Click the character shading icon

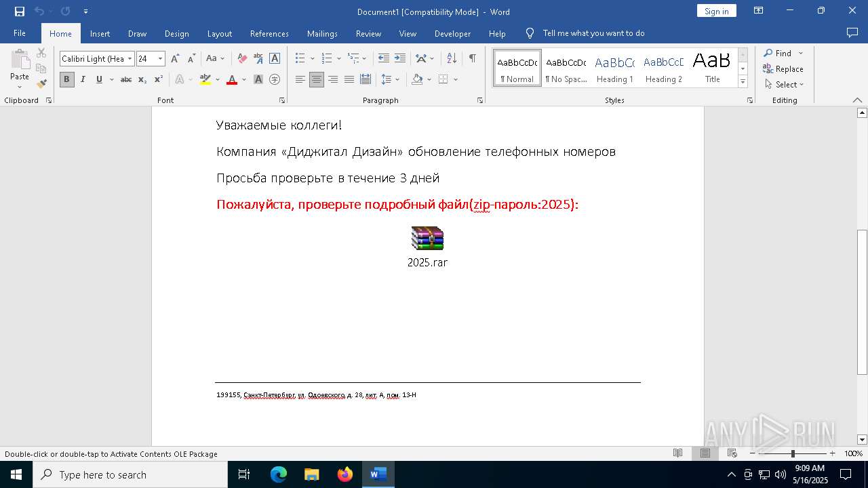(258, 79)
